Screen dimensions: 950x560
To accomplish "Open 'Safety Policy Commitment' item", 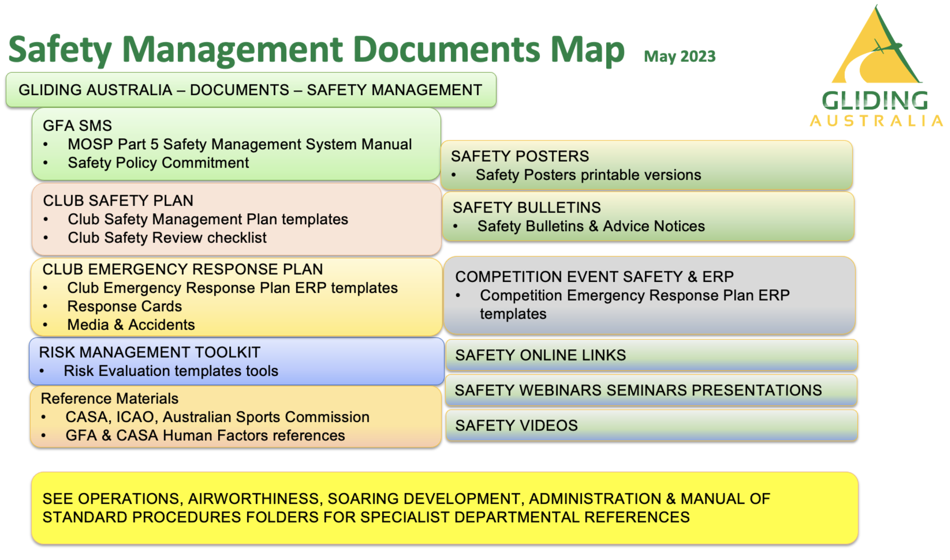I will (158, 163).
